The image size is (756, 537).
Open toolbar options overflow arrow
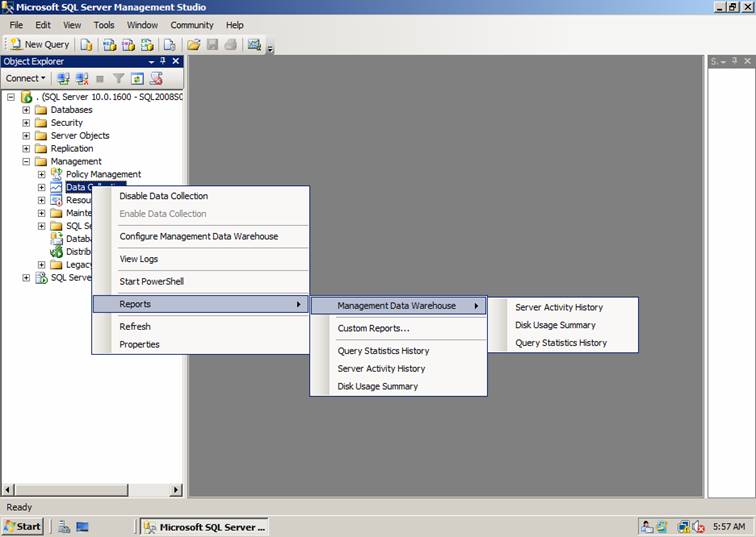click(270, 48)
